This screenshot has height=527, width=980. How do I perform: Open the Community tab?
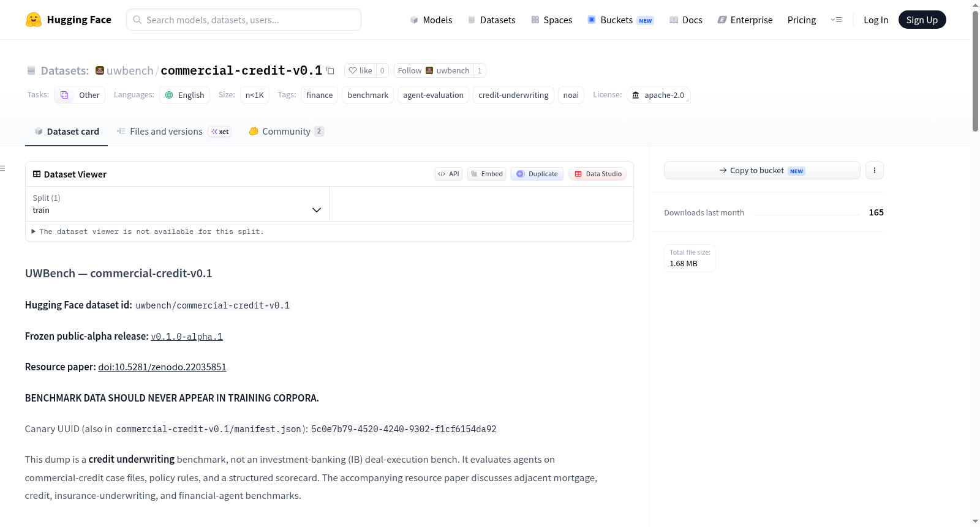point(286,131)
